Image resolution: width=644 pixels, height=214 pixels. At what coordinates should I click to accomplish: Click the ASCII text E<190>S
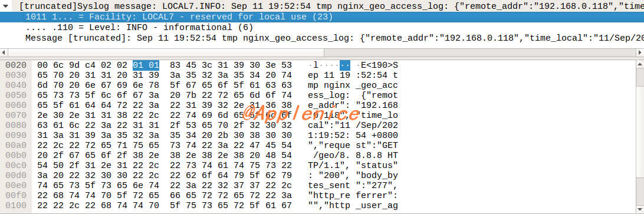[x=377, y=65]
